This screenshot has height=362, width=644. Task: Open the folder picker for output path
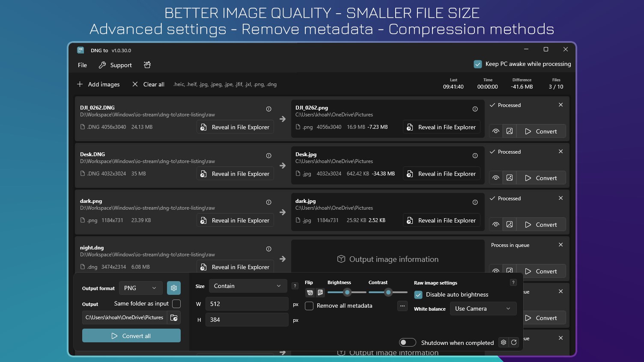point(174,317)
